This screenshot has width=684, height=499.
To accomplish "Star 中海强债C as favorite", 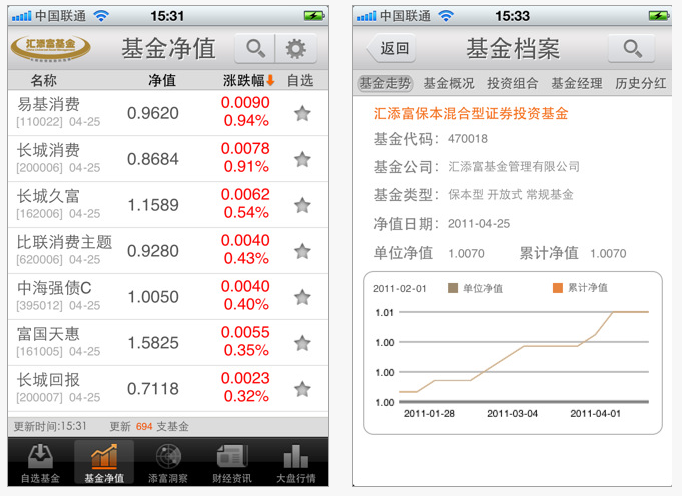I will (302, 297).
